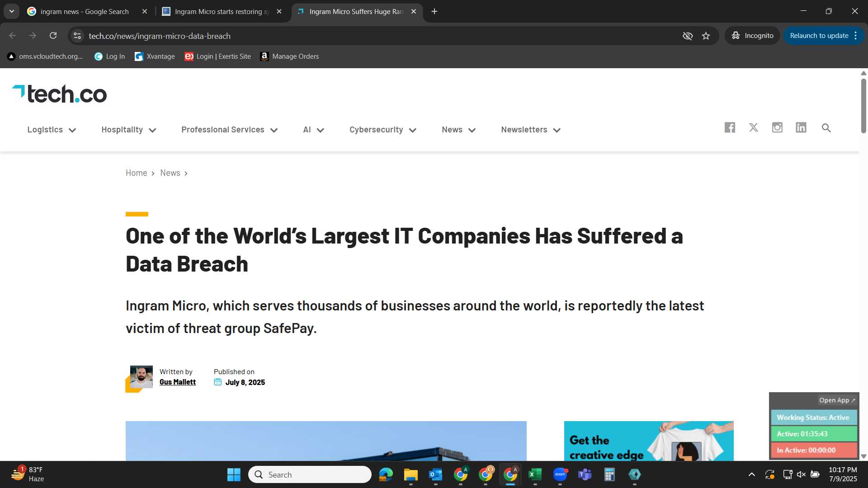Go back with the browser back arrow

pyautogui.click(x=13, y=36)
